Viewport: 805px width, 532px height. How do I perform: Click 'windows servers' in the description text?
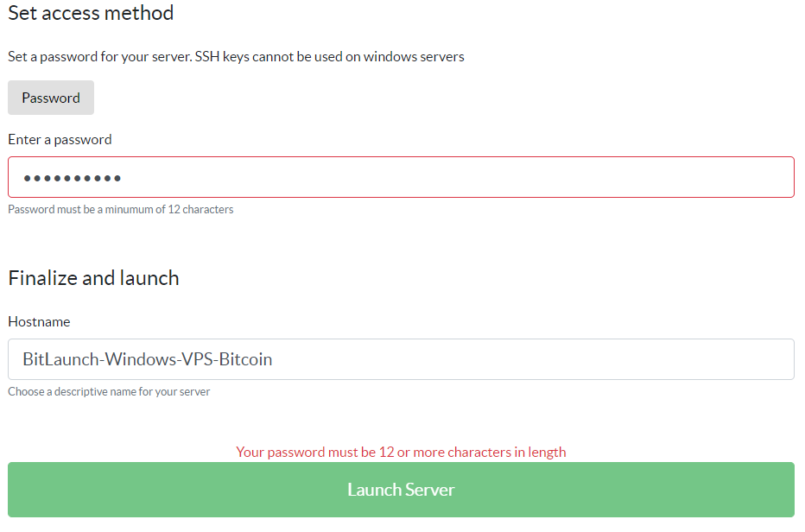click(414, 56)
